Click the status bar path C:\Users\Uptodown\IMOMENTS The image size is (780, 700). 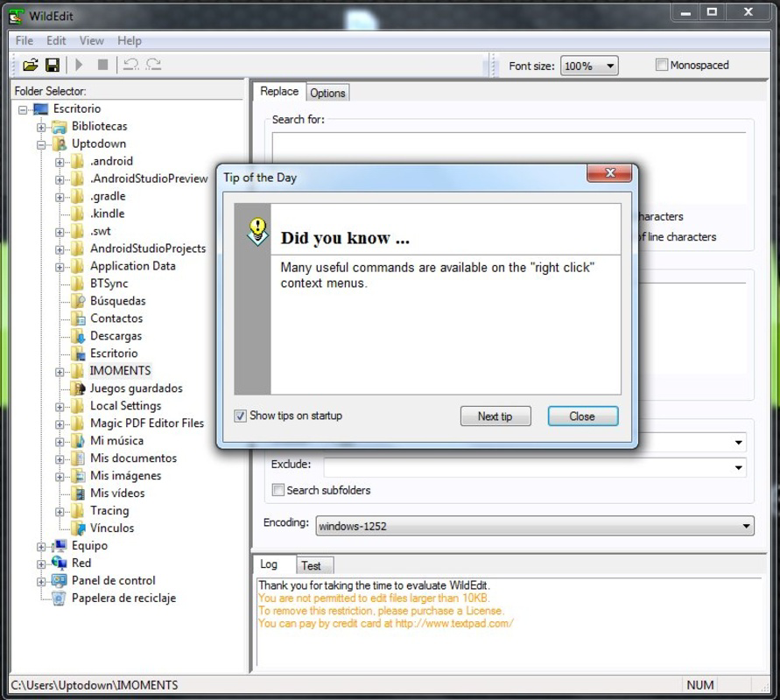click(95, 685)
